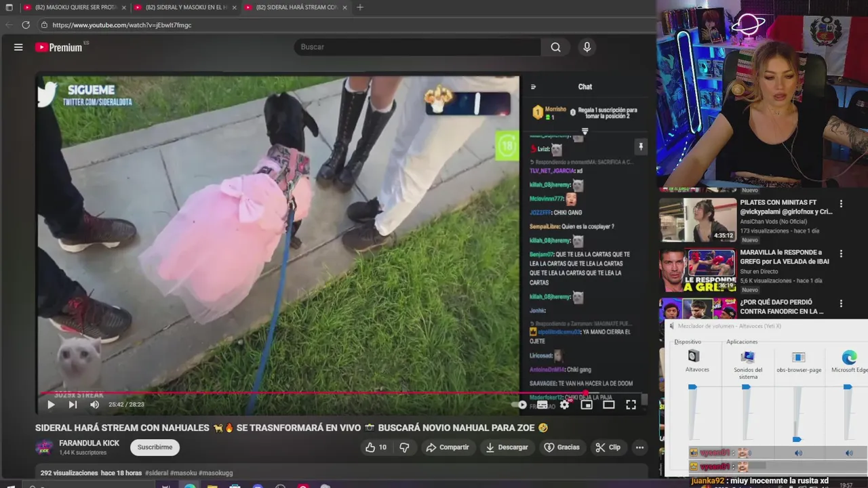Close the MASOKU QUIERE SER PROTA tab
This screenshot has width=868, height=488.
point(123,7)
